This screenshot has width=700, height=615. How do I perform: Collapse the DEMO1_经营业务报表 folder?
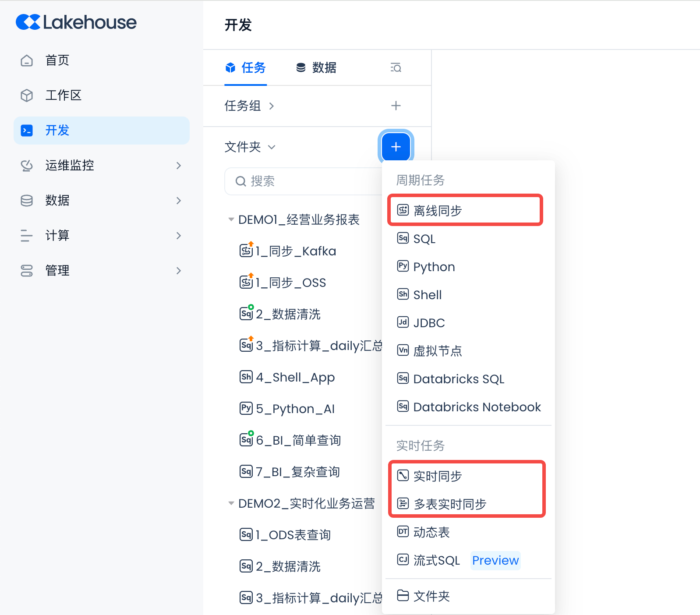pyautogui.click(x=231, y=219)
